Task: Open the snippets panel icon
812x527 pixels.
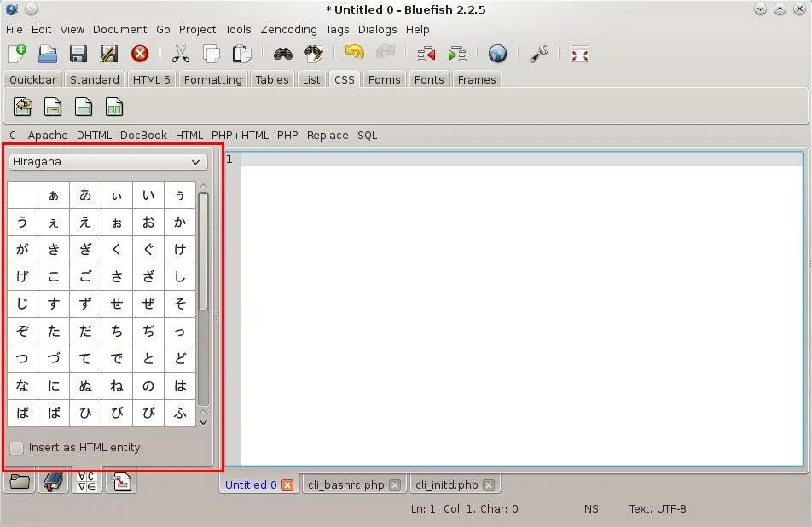Action: click(x=122, y=482)
